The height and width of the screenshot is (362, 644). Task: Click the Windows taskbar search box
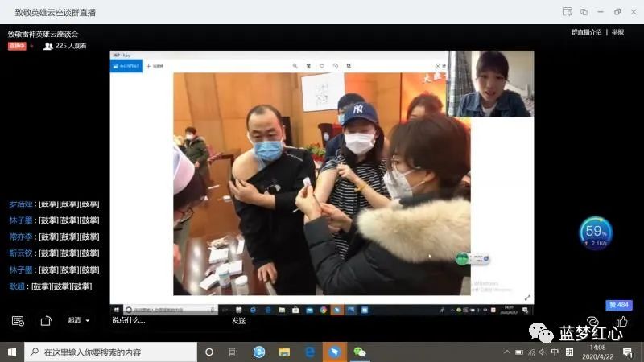111,352
